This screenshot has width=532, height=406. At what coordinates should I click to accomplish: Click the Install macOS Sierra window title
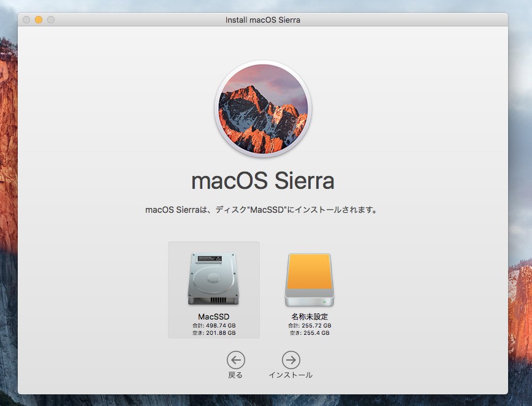(263, 20)
